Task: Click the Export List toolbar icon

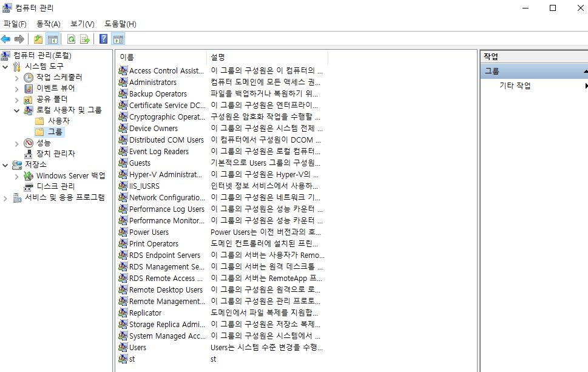Action: [85, 39]
